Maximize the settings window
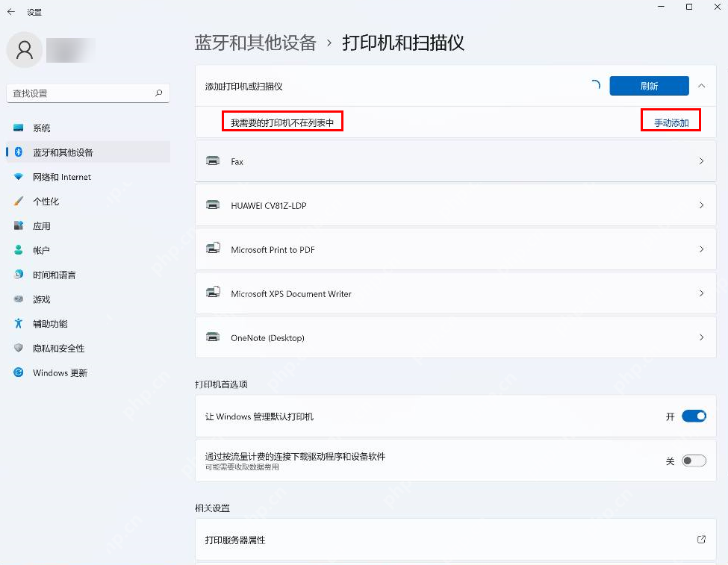The height and width of the screenshot is (565, 728). click(x=689, y=7)
